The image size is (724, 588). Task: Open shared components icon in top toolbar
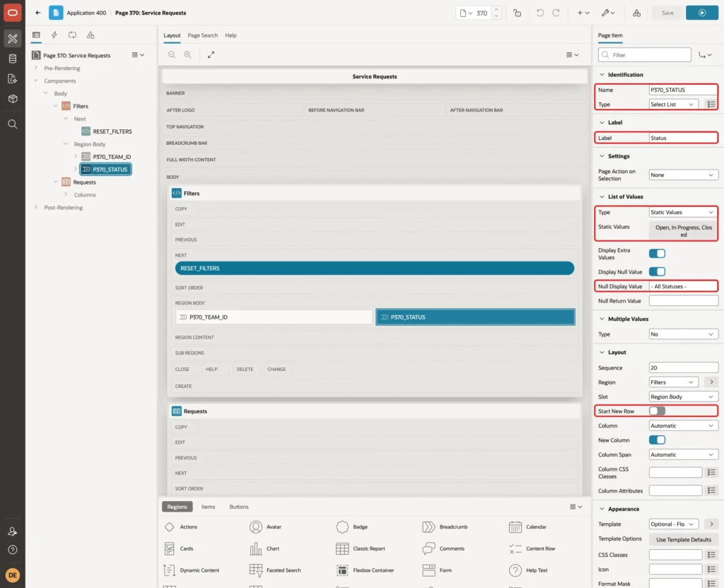637,13
